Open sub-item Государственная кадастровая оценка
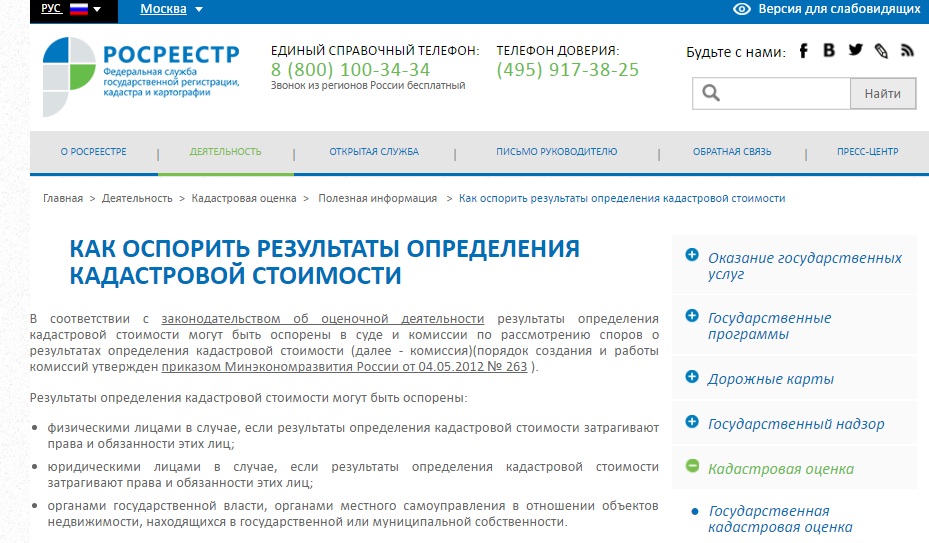Screen dimensions: 929x543 780,519
